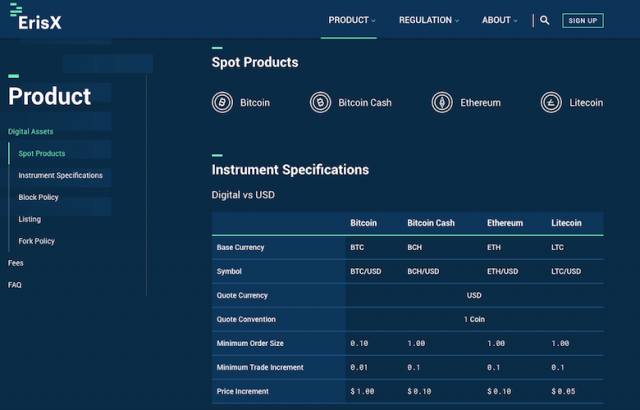Image resolution: width=640 pixels, height=410 pixels.
Task: Go to Spot Products sidebar link
Action: click(42, 153)
